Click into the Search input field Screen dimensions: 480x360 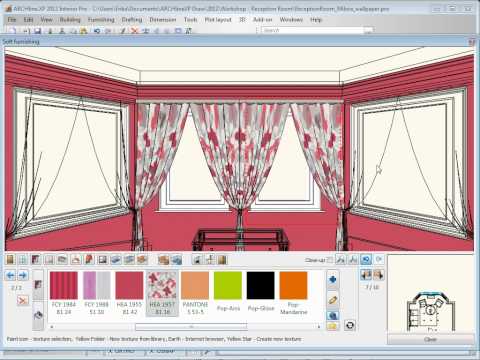pyautogui.click(x=313, y=30)
